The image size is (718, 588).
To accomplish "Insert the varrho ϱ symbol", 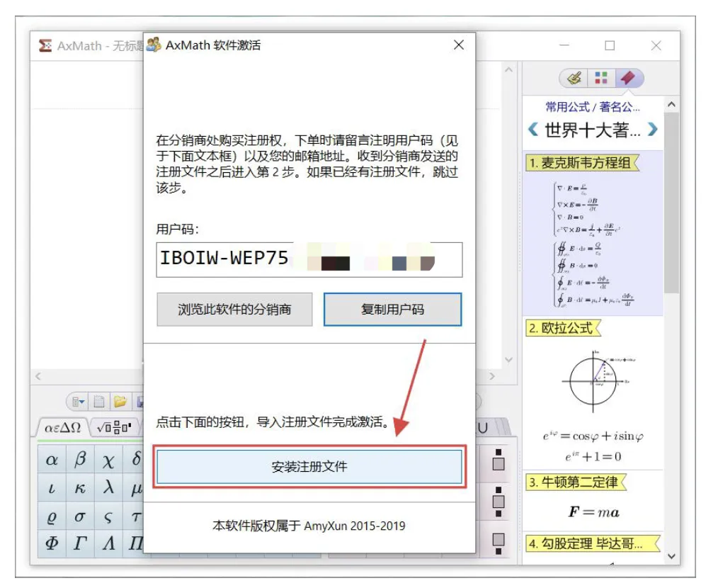I will click(x=52, y=516).
